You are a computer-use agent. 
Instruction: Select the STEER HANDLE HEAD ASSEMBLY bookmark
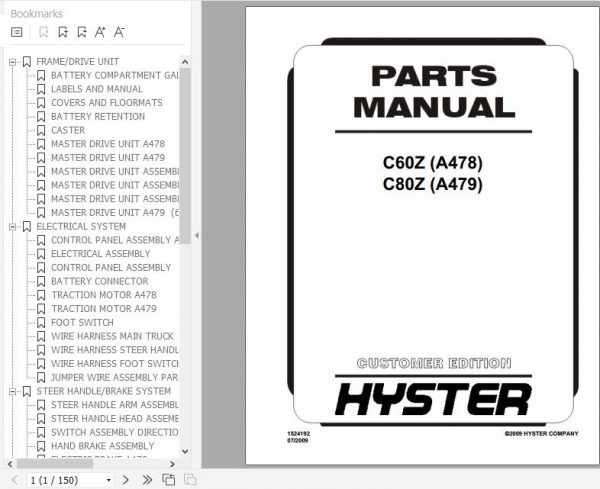click(x=115, y=419)
